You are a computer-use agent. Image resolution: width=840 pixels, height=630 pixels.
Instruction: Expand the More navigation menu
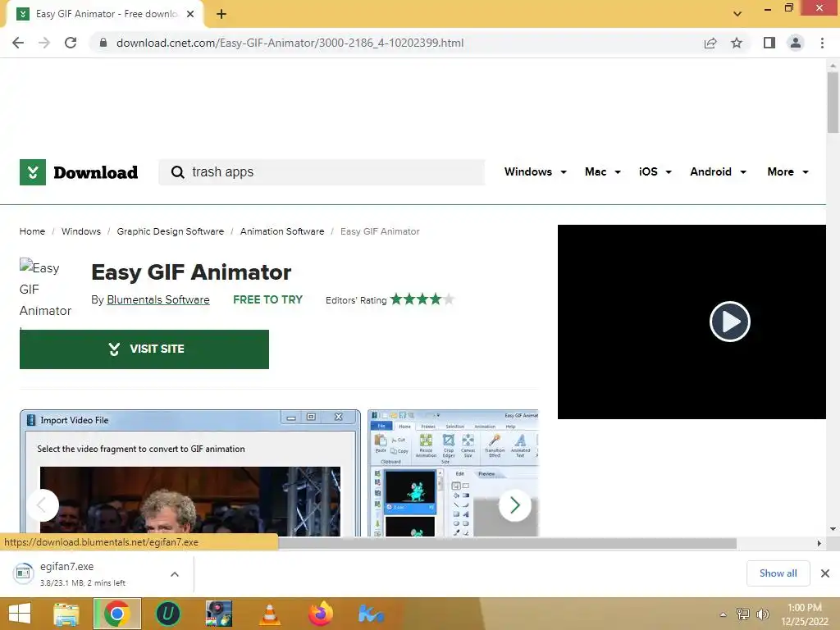click(x=787, y=172)
